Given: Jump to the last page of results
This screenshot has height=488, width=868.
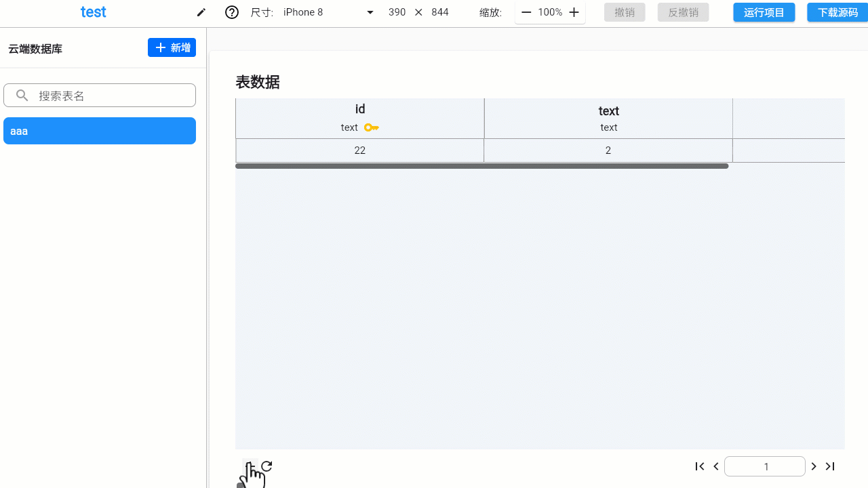Looking at the screenshot, I should (x=830, y=466).
